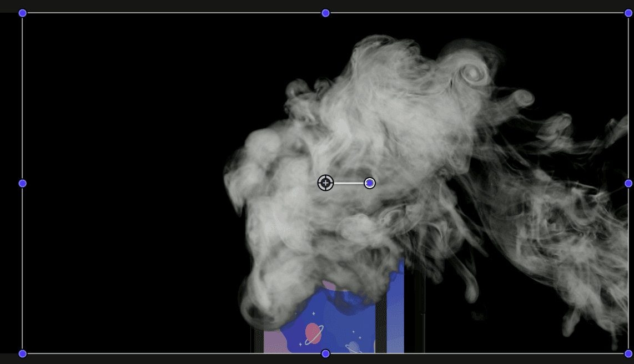Click the top-left corner transform handle
Screen dimensions: 634x364
(22, 12)
